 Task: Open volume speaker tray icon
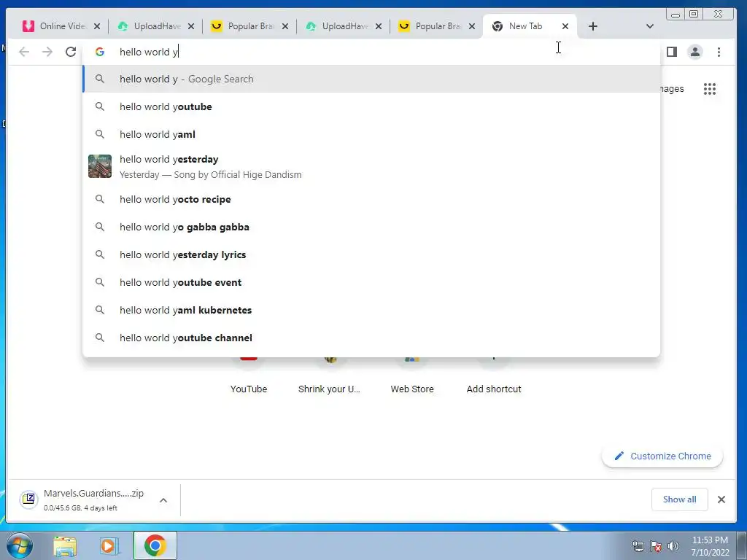(673, 546)
